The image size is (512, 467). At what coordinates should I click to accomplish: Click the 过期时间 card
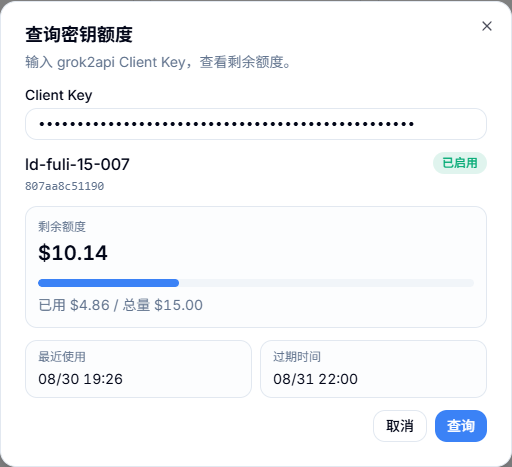[x=373, y=369]
